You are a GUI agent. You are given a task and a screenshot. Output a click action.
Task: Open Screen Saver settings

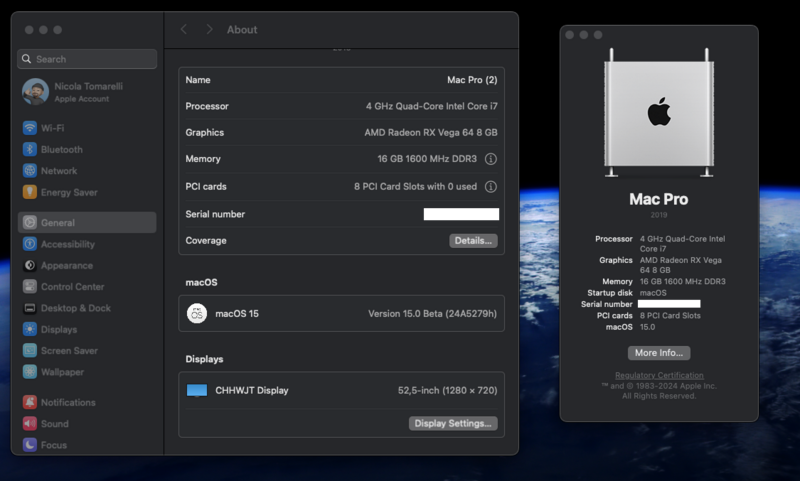click(x=69, y=351)
